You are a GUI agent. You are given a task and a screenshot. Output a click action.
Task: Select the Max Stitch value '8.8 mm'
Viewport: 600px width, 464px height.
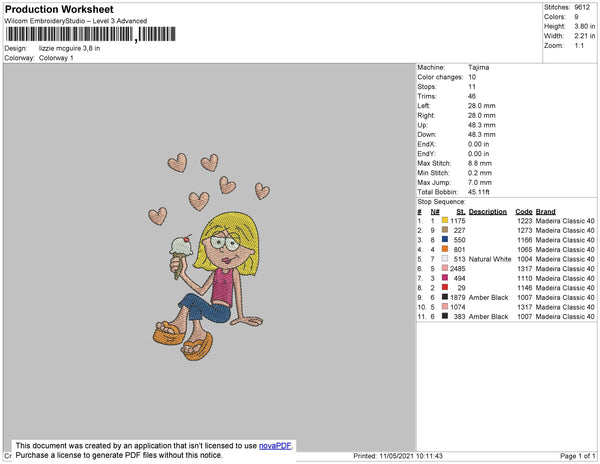(x=480, y=163)
